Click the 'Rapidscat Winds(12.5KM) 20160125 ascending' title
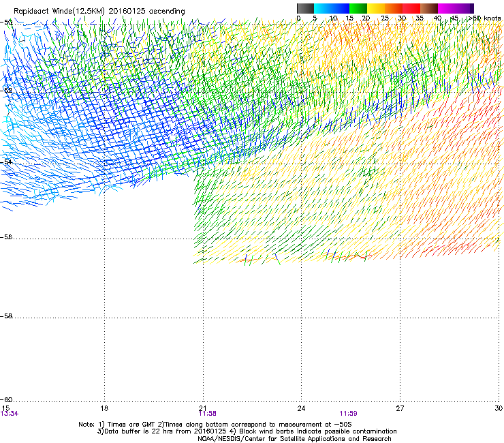This screenshot has width=504, height=443. tap(99, 12)
